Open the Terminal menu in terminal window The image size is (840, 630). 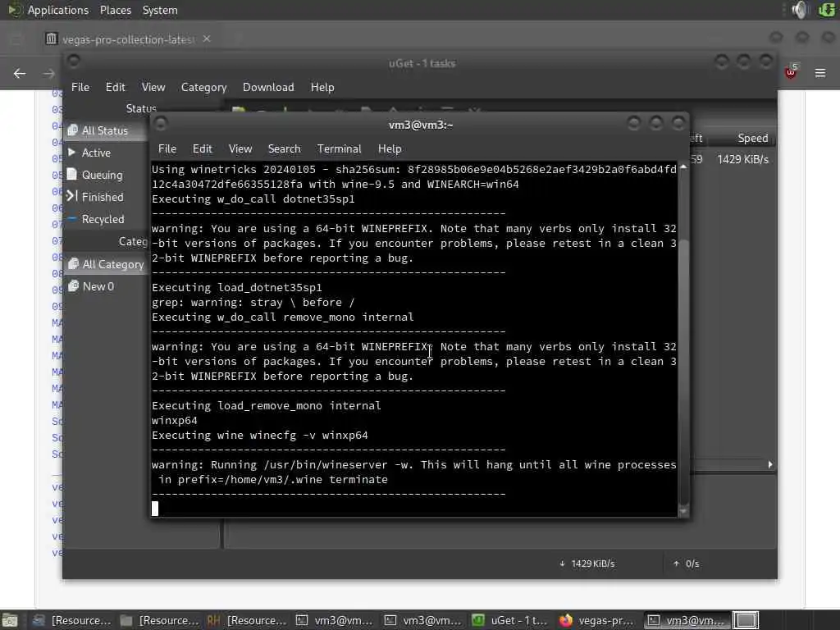coord(339,149)
